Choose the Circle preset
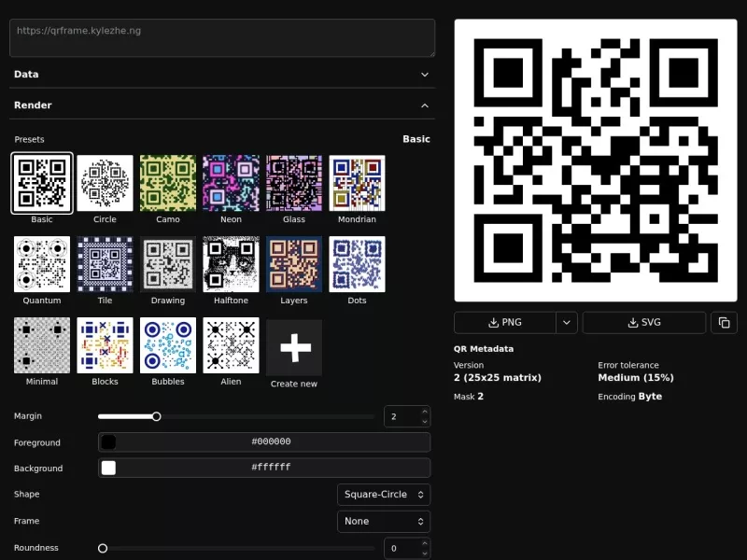 [x=105, y=183]
